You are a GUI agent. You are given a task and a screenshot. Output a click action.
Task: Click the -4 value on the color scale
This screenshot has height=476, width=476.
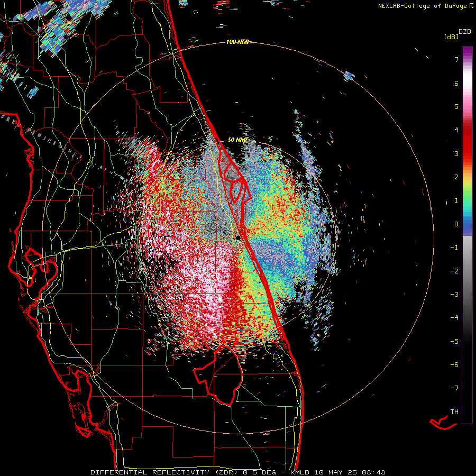(x=454, y=317)
